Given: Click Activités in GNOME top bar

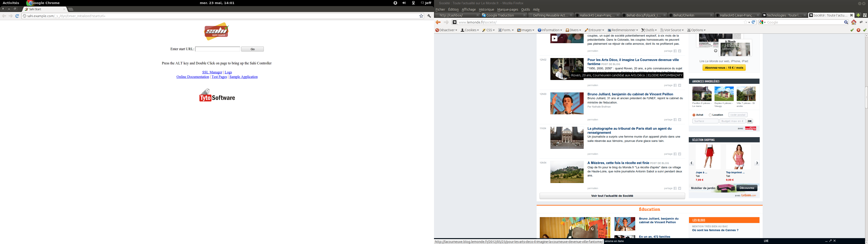Looking at the screenshot, I should pos(11,3).
